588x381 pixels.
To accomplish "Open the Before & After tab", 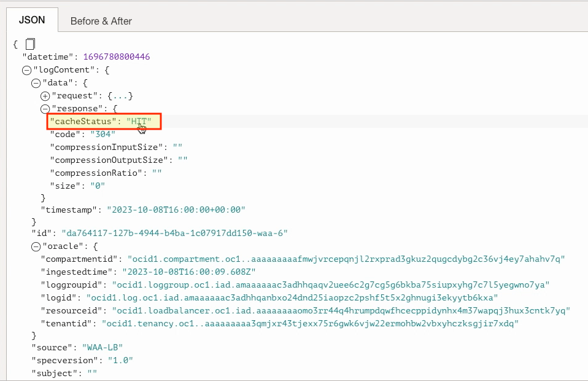I will pos(101,21).
